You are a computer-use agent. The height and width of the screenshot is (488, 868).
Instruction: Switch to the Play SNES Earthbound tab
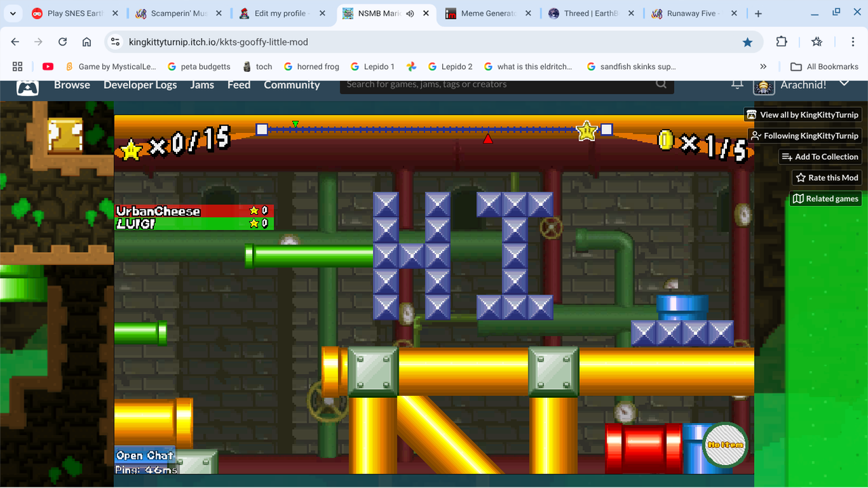tap(75, 14)
